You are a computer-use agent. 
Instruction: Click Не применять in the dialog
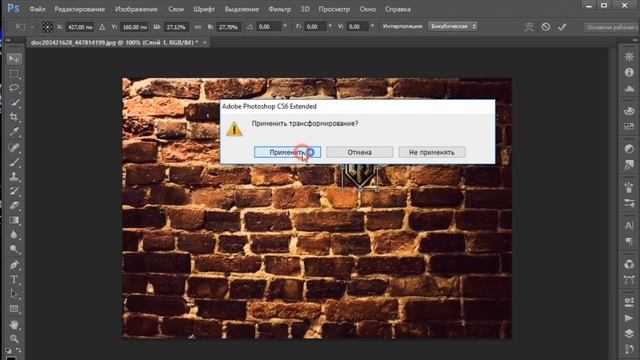(x=432, y=152)
